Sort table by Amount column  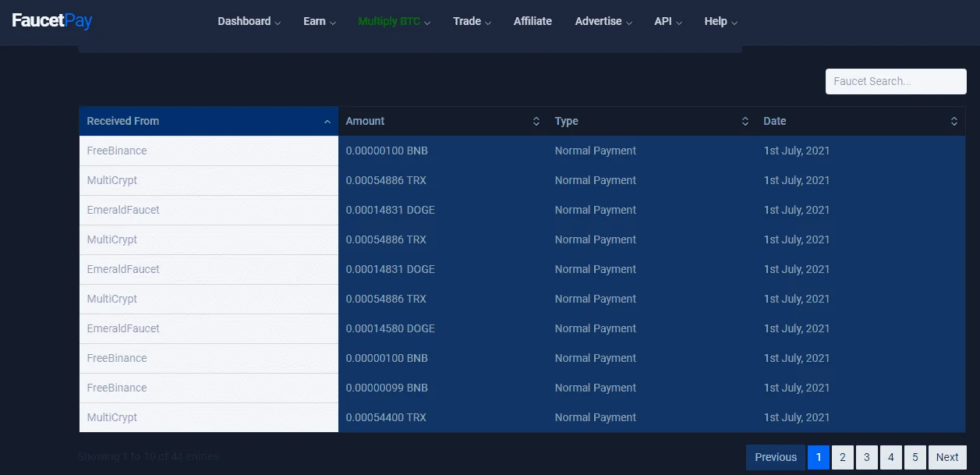click(443, 121)
